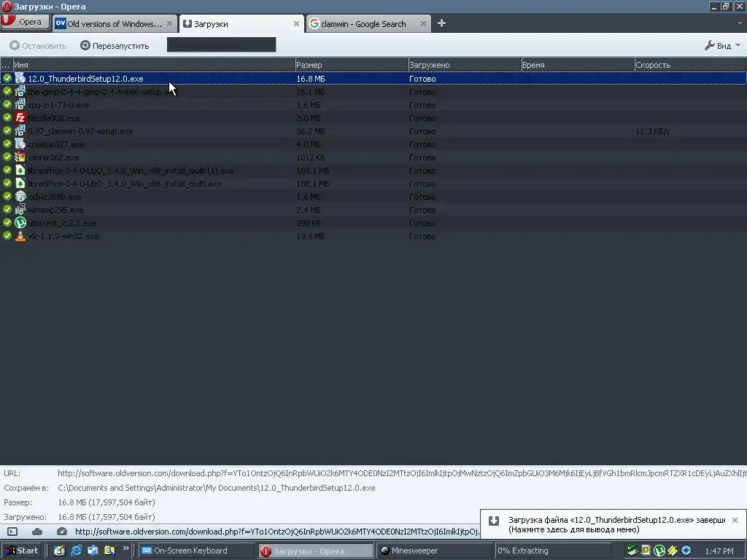This screenshot has width=747, height=560.
Task: Sort by Загружено column header
Action: [x=465, y=65]
